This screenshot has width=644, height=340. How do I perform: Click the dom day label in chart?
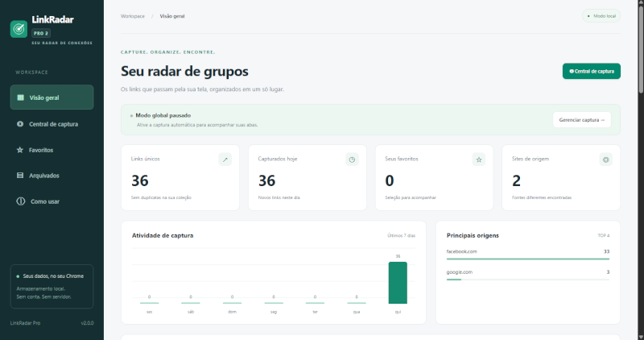point(232,312)
